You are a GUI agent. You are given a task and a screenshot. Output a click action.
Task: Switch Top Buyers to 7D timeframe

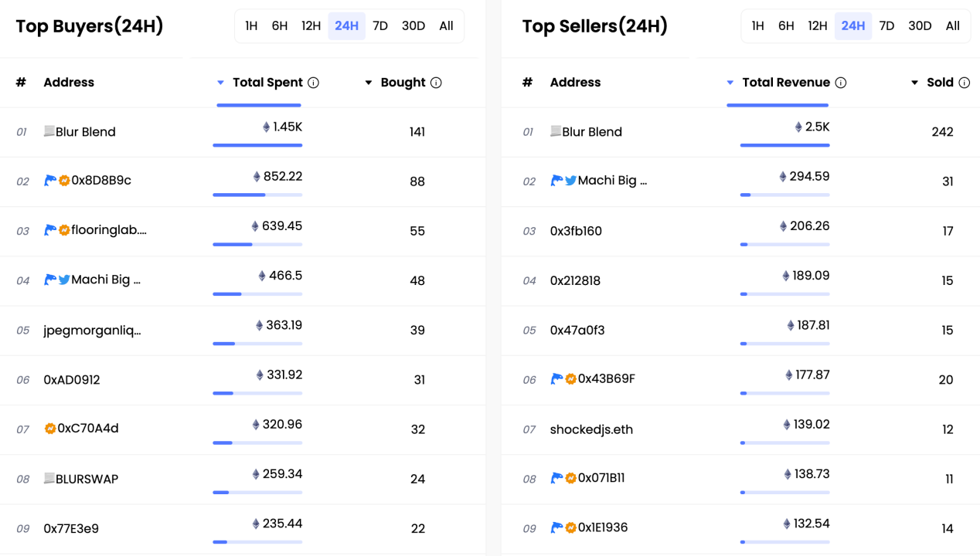[380, 26]
